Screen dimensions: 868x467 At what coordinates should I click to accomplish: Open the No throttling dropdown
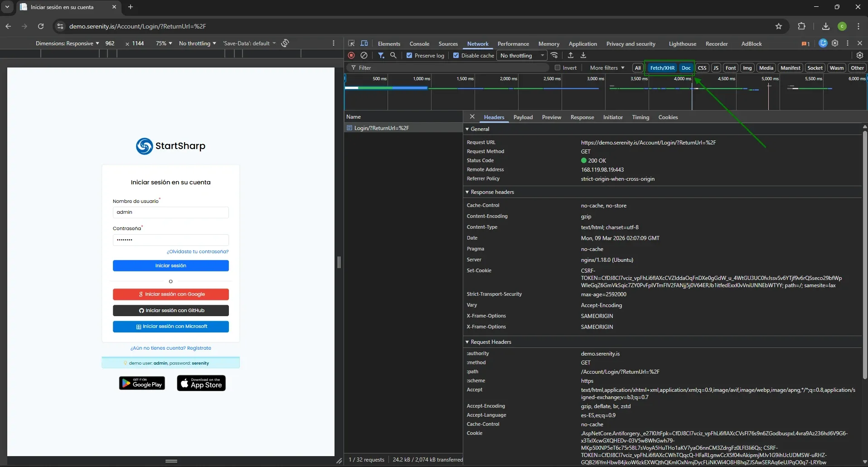pyautogui.click(x=521, y=55)
